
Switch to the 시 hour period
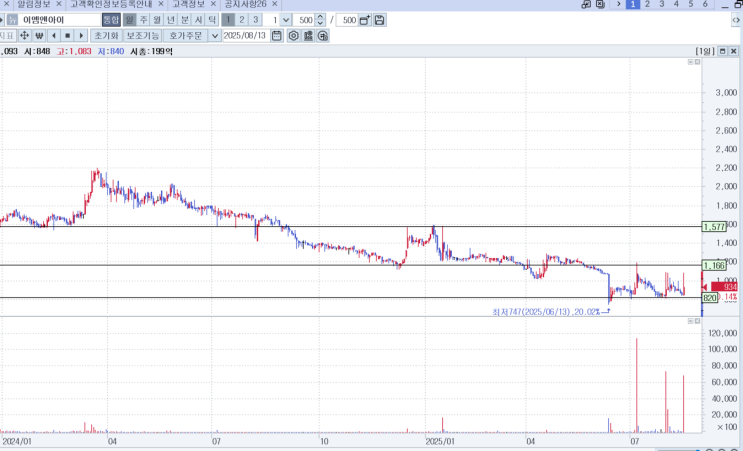click(x=199, y=20)
